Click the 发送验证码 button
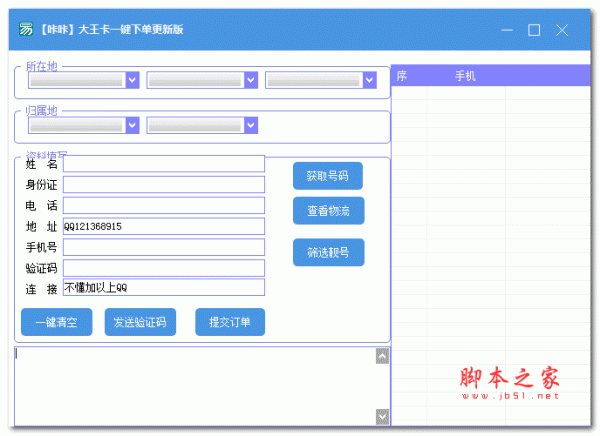 140,322
